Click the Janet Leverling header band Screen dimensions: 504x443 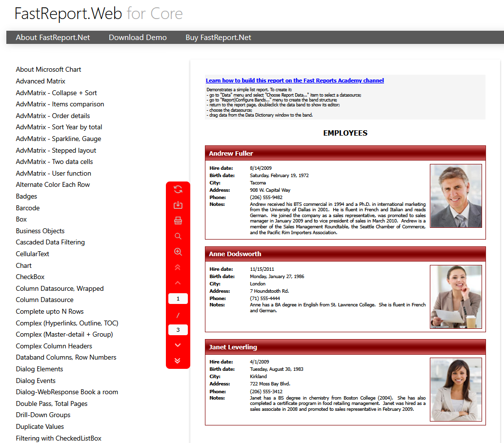point(345,347)
